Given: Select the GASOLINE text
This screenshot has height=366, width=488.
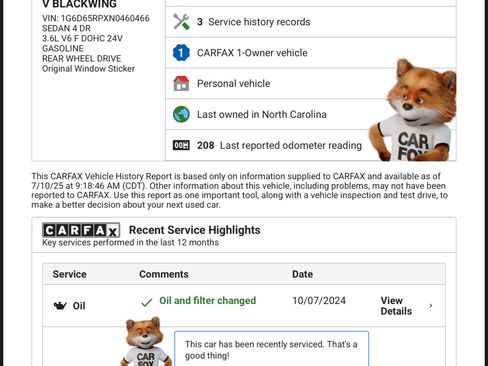Looking at the screenshot, I should click(63, 48).
